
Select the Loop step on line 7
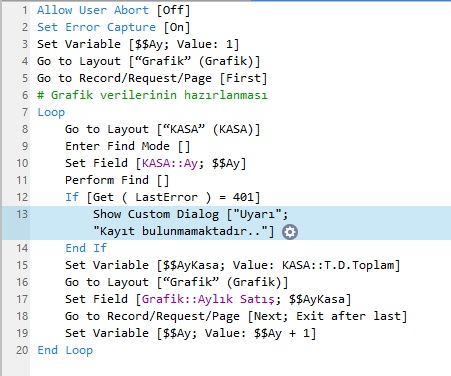click(x=51, y=112)
